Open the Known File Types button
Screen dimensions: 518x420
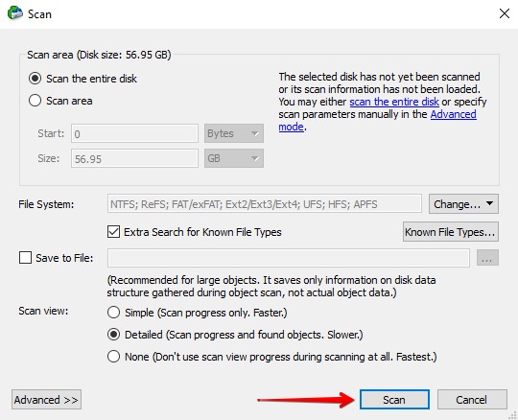(451, 232)
